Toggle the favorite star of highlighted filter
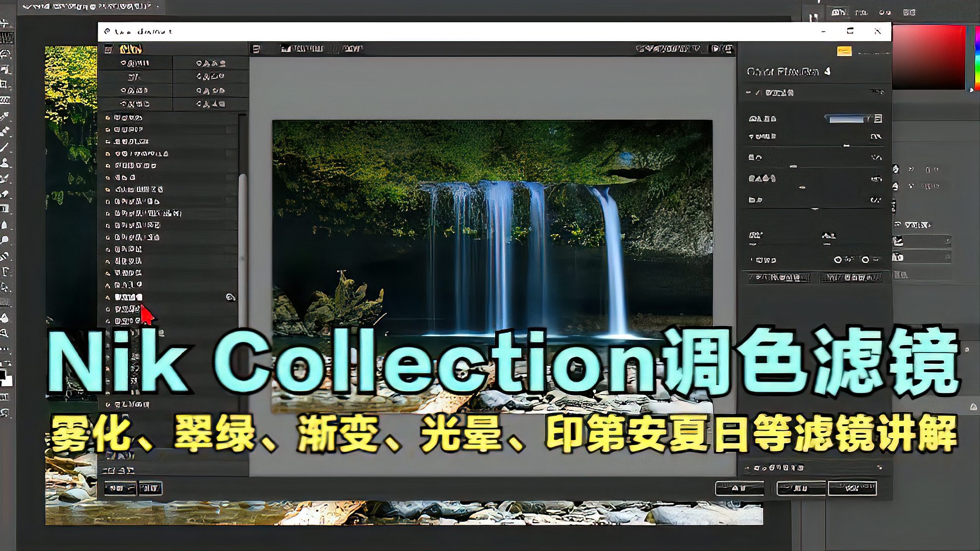This screenshot has height=551, width=980. point(108,298)
